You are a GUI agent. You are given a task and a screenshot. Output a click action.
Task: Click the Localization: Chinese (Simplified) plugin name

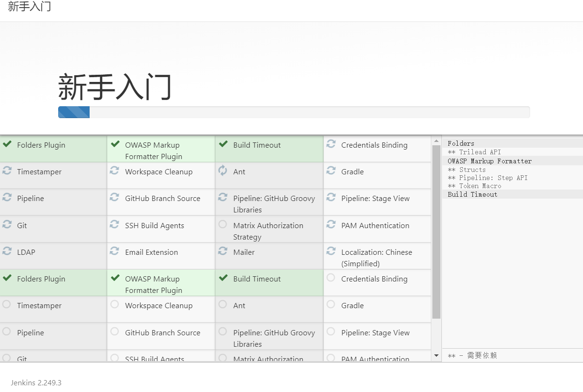pos(377,258)
